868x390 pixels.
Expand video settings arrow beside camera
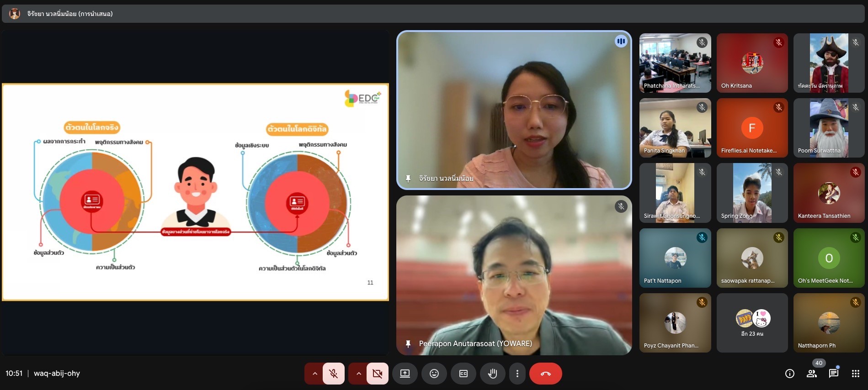point(358,374)
